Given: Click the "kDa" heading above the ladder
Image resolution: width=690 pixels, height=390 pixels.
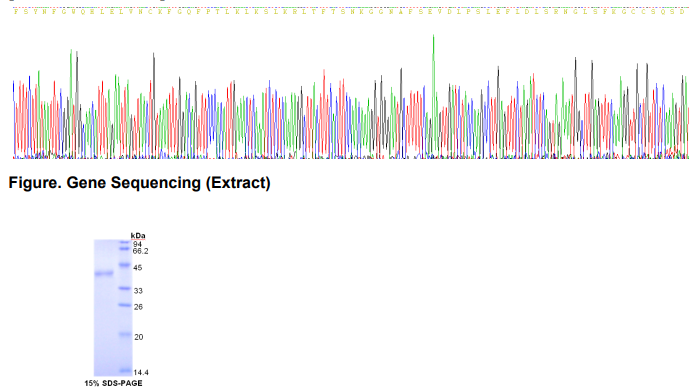Looking at the screenshot, I should (x=138, y=236).
